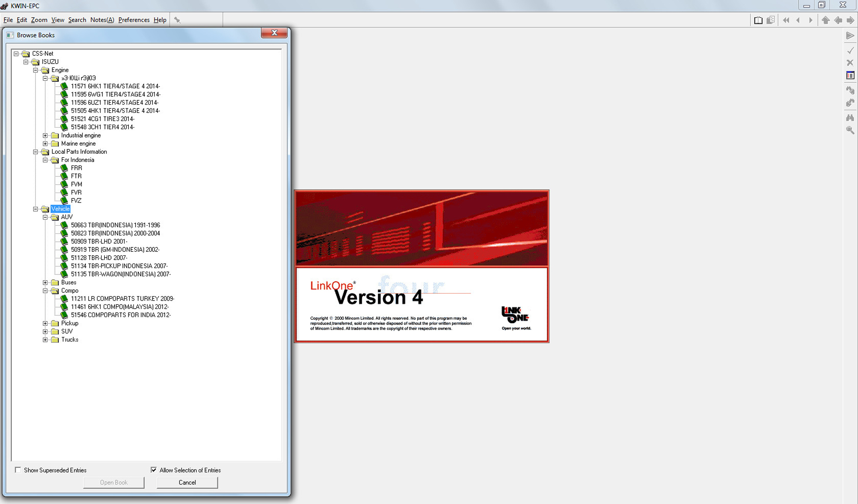Image resolution: width=858 pixels, height=504 pixels.
Task: Click the selection list window icon
Action: click(x=850, y=76)
